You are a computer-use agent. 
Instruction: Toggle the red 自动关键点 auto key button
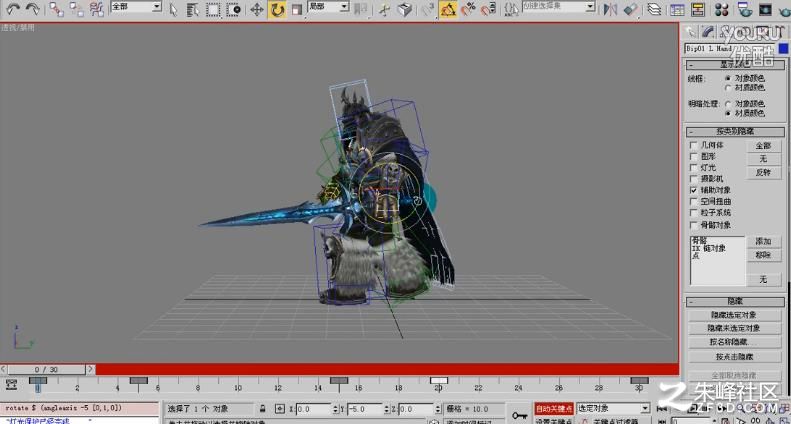point(554,408)
